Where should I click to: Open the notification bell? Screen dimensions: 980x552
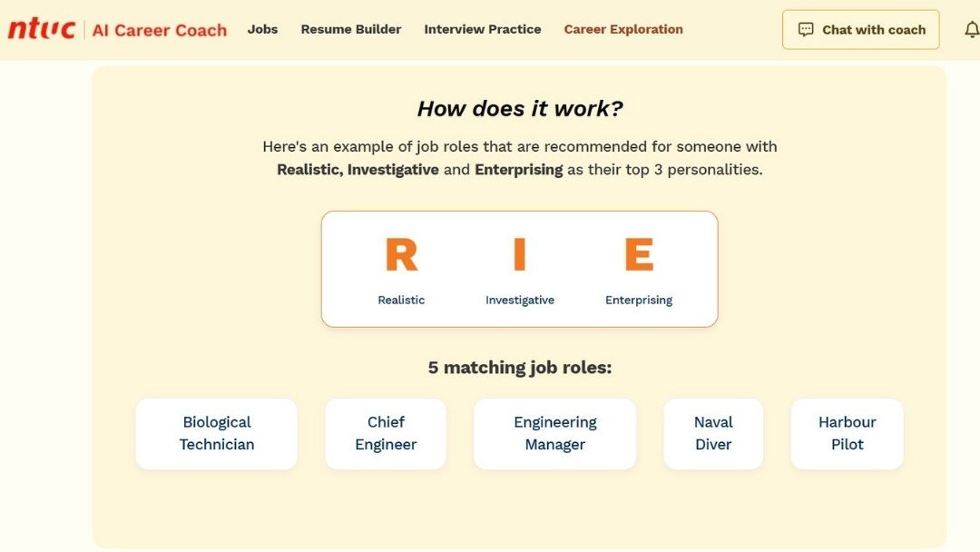(x=973, y=28)
